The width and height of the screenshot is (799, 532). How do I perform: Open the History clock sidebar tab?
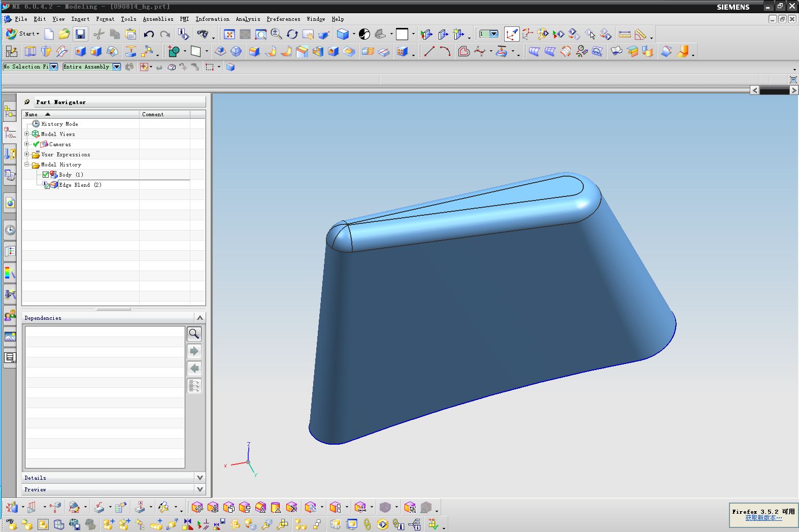10,230
